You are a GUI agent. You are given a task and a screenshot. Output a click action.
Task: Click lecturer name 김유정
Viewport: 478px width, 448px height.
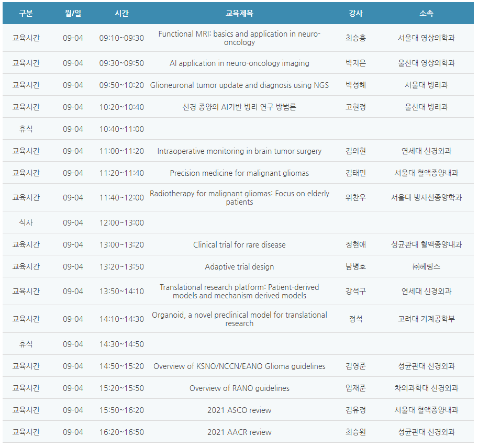pyautogui.click(x=355, y=410)
